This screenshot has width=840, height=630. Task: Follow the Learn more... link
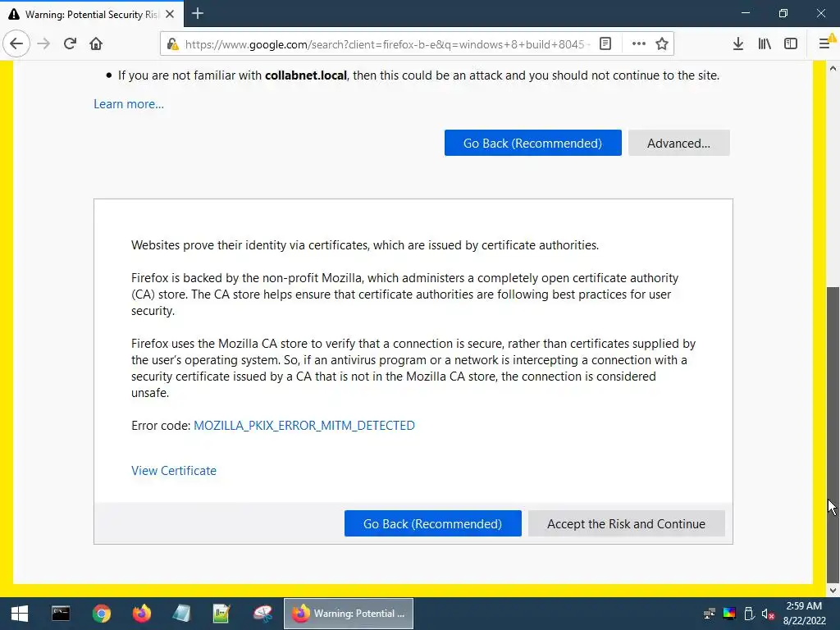coord(129,104)
